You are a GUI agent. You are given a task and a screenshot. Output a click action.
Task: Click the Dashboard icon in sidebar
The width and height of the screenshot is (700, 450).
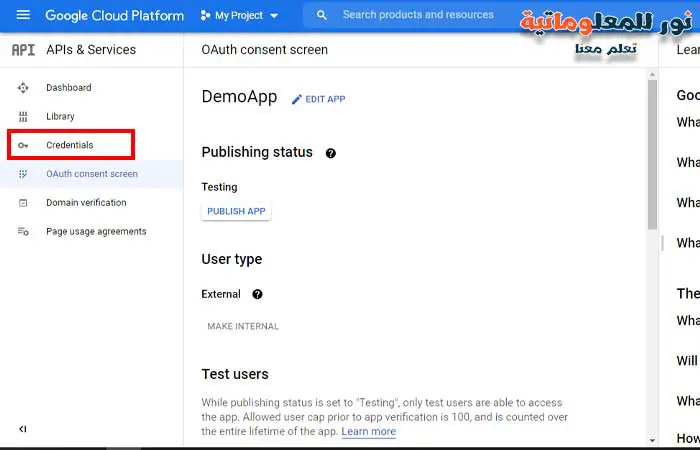pos(23,88)
